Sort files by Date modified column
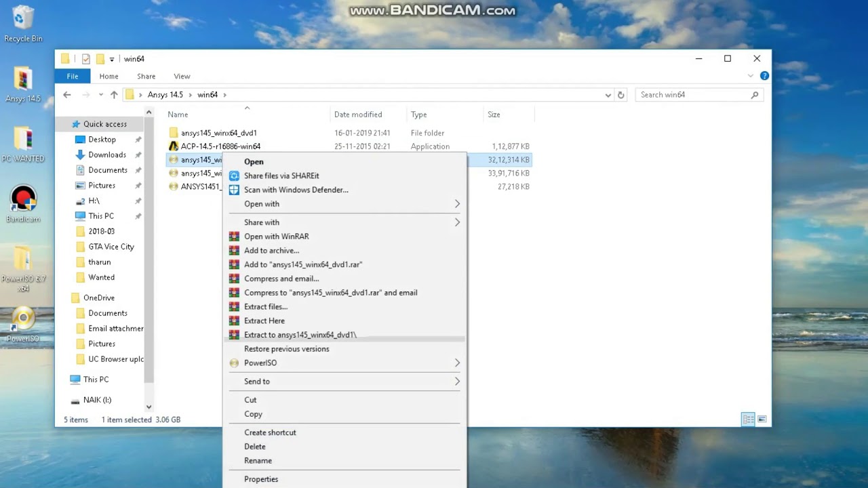 pos(358,115)
